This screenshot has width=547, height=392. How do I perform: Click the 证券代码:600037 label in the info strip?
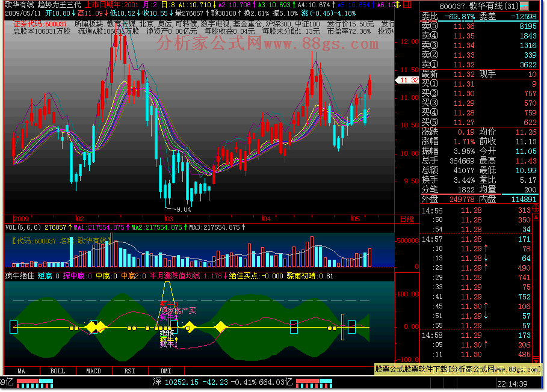click(x=40, y=24)
